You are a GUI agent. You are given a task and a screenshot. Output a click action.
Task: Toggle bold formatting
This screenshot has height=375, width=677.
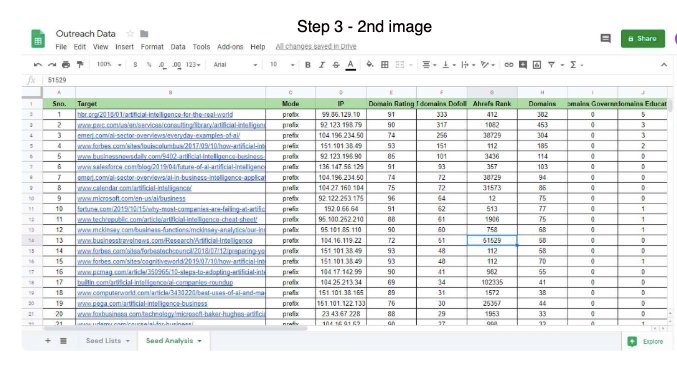(x=307, y=65)
